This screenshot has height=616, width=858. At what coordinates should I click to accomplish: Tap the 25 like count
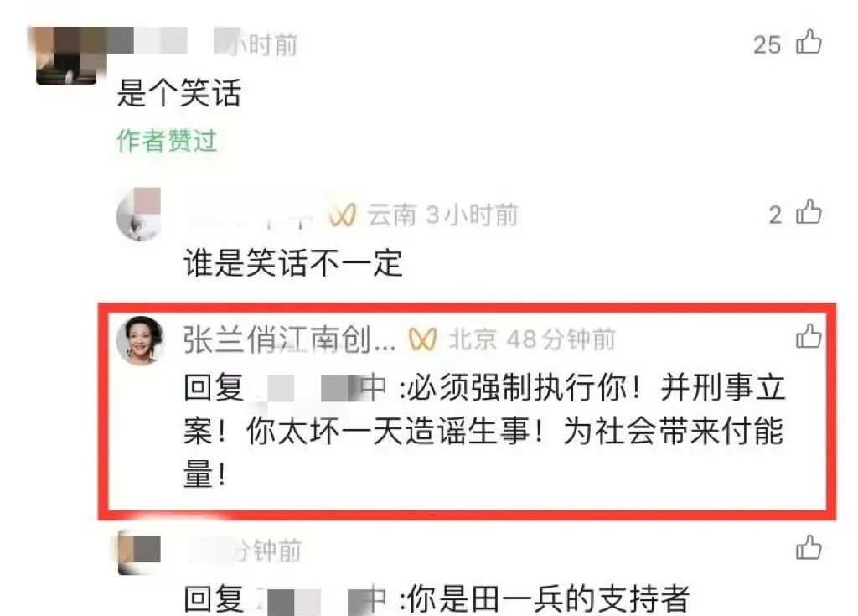pos(767,45)
